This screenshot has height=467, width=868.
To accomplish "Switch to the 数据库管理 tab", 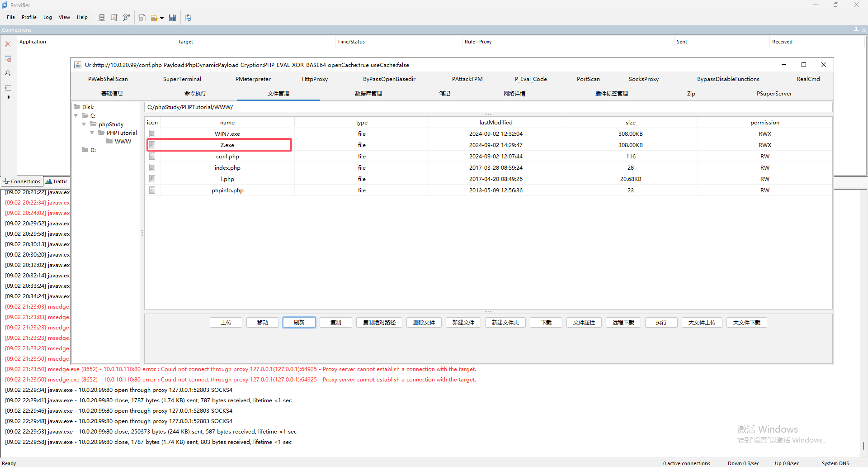I will click(368, 93).
